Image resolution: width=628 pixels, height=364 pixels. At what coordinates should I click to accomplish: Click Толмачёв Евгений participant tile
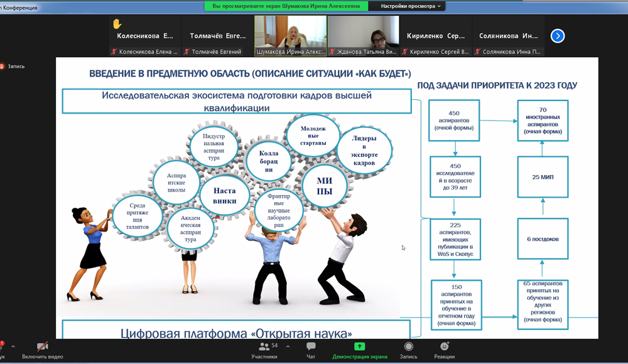(x=217, y=36)
